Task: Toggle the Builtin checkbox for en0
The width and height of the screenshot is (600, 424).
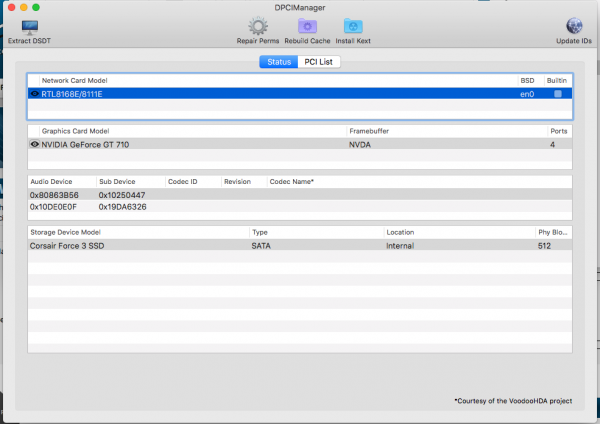Action: pyautogui.click(x=558, y=93)
